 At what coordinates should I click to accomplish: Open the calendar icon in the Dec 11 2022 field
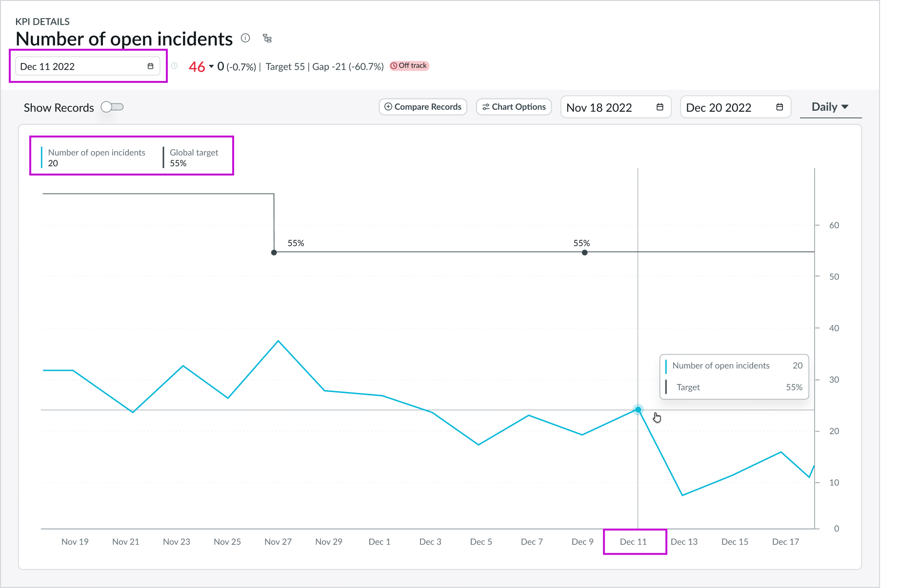[151, 66]
